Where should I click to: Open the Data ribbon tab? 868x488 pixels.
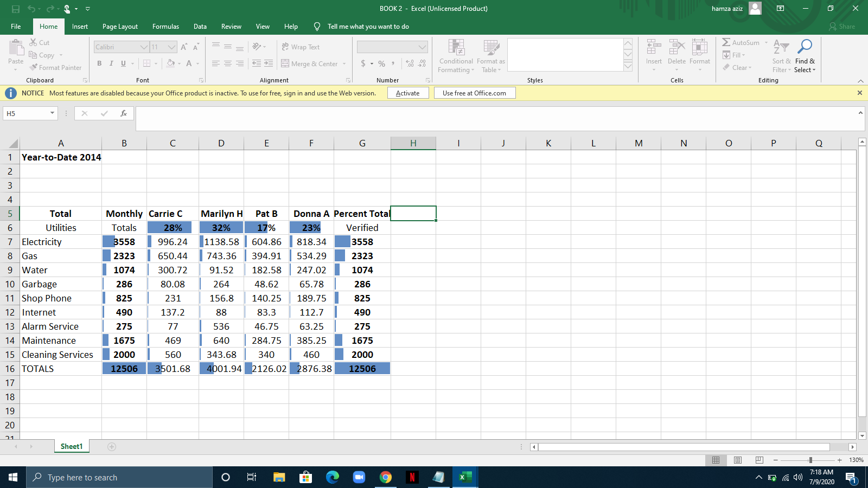(x=200, y=26)
